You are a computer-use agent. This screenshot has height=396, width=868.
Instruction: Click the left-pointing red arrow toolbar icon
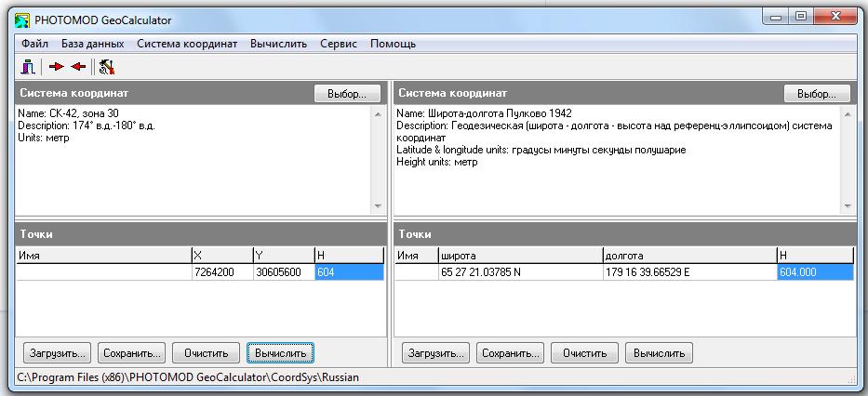[78, 67]
